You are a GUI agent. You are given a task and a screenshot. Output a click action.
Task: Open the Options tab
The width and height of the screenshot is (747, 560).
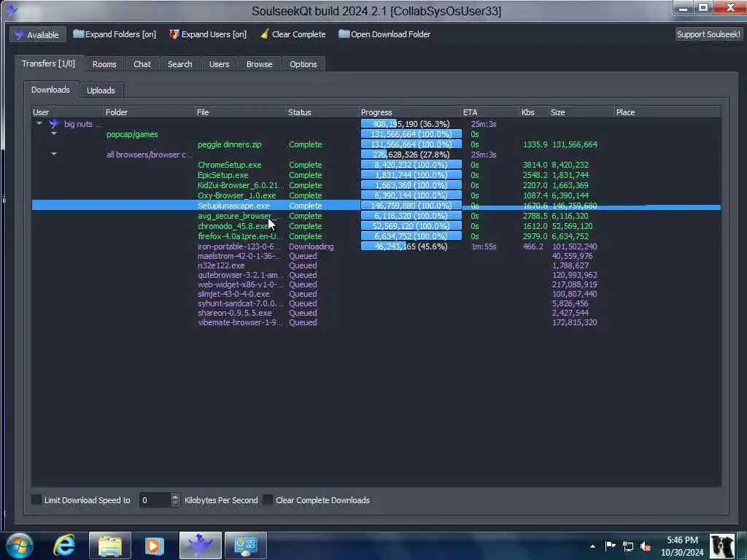tap(303, 64)
